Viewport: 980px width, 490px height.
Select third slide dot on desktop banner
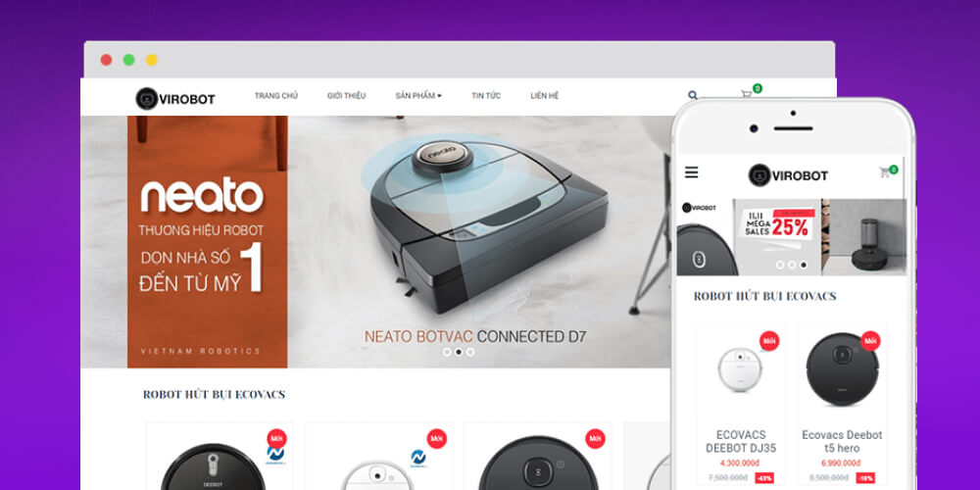point(470,352)
